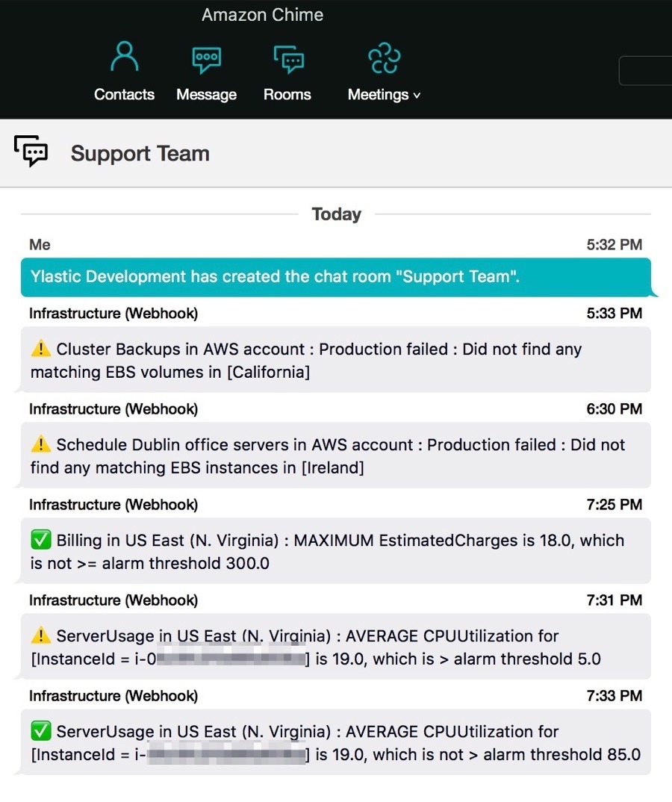Click the Support Team room title
The width and height of the screenshot is (672, 802).
[140, 153]
